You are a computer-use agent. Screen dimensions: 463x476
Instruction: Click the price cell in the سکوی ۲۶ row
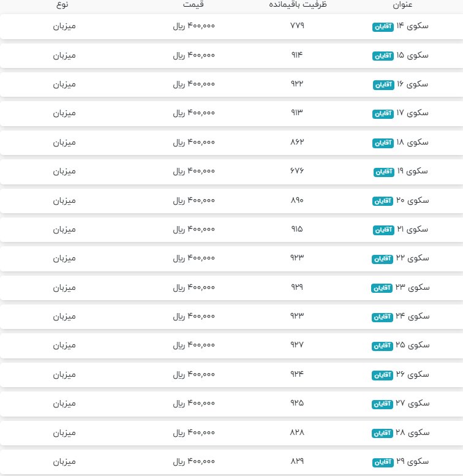(194, 374)
